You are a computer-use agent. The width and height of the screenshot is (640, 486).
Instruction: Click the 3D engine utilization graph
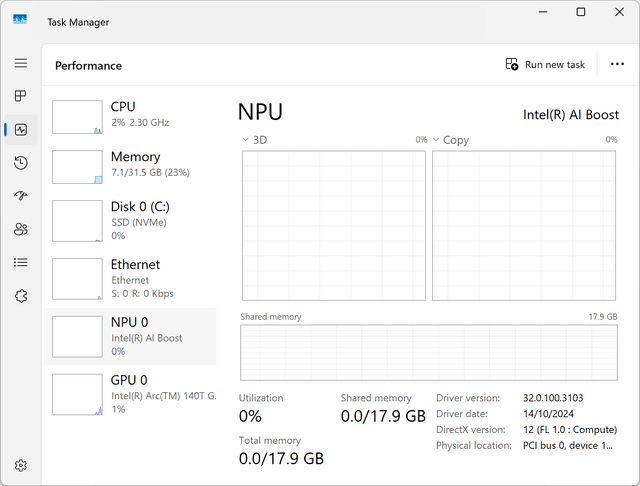click(334, 226)
